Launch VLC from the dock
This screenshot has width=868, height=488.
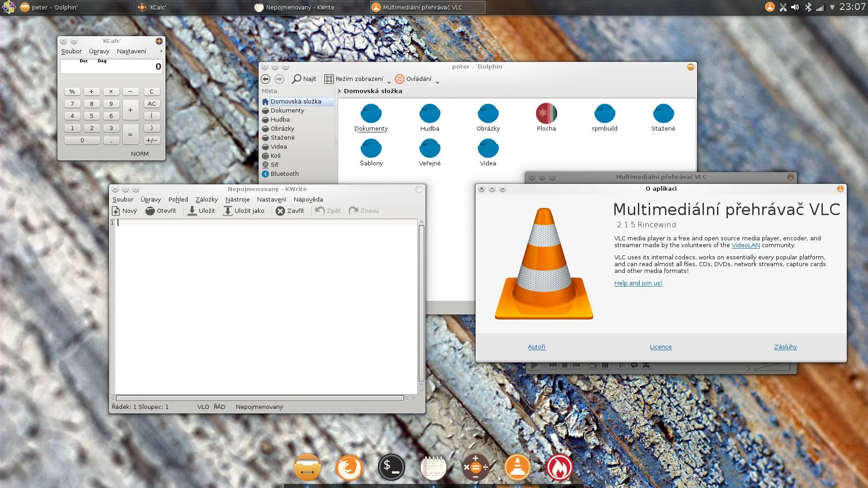(517, 467)
